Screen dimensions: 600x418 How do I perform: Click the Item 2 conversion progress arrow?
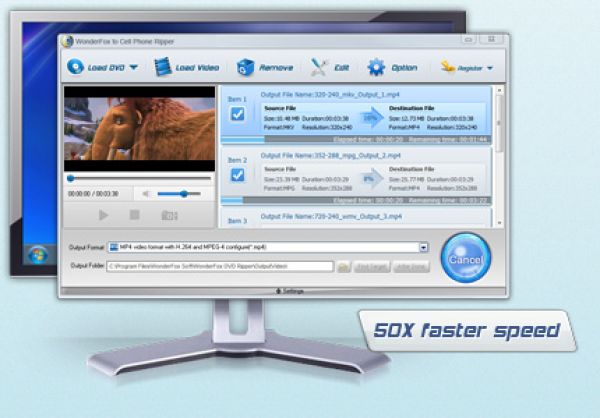(x=371, y=178)
